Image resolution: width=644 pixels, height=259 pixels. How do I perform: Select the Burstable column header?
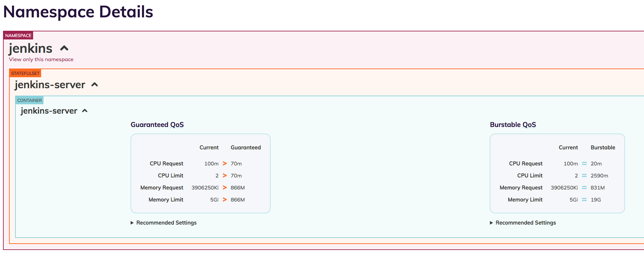point(603,147)
